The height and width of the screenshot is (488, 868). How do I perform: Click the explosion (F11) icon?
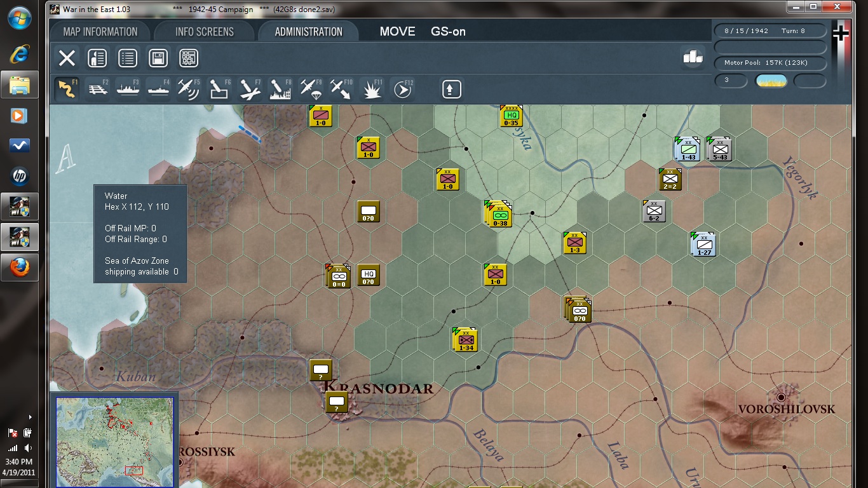(372, 89)
